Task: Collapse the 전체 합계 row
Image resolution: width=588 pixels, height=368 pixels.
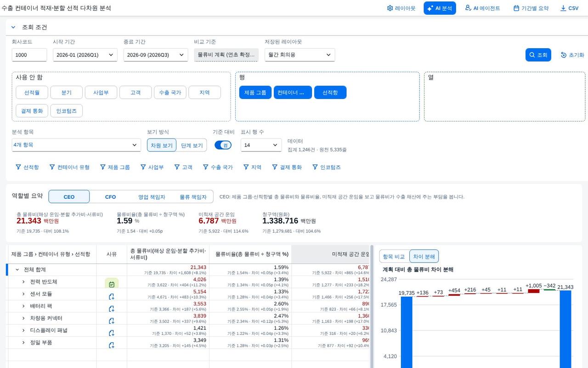Action: pos(17,270)
